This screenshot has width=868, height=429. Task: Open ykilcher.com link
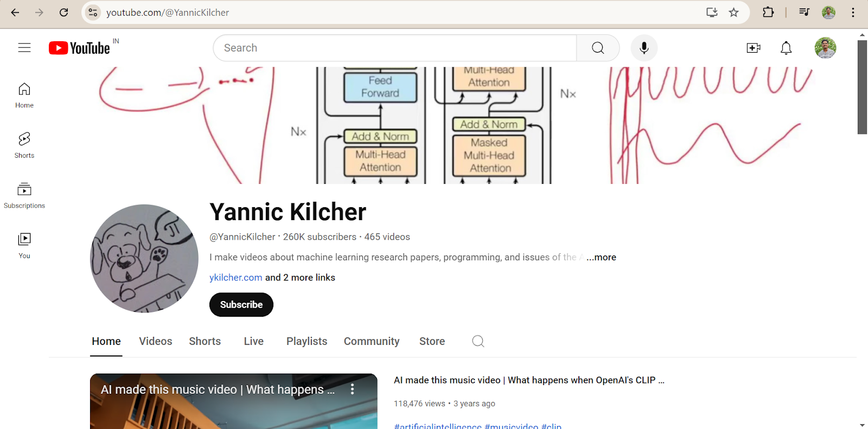pos(236,277)
